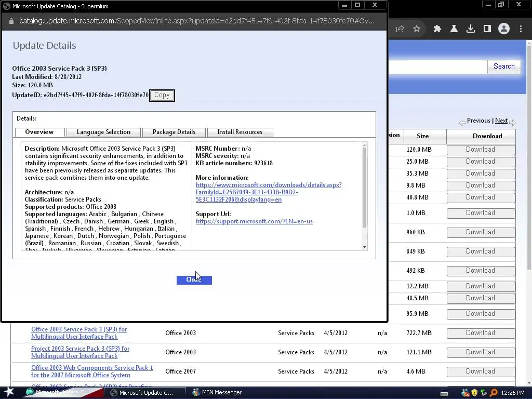Screen dimensions: 532x399
Task: Open MSN Messenger from the taskbar
Action: [217, 393]
